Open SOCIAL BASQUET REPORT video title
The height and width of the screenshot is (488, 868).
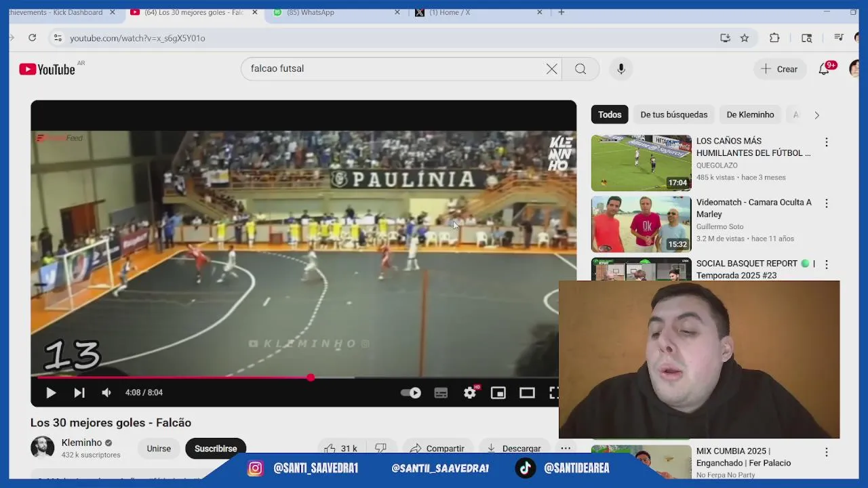click(x=755, y=269)
